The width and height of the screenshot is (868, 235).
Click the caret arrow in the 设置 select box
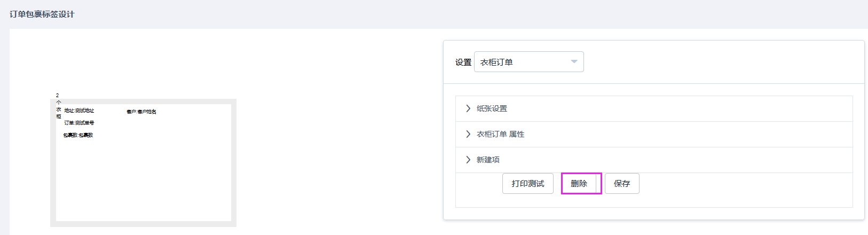coord(574,62)
